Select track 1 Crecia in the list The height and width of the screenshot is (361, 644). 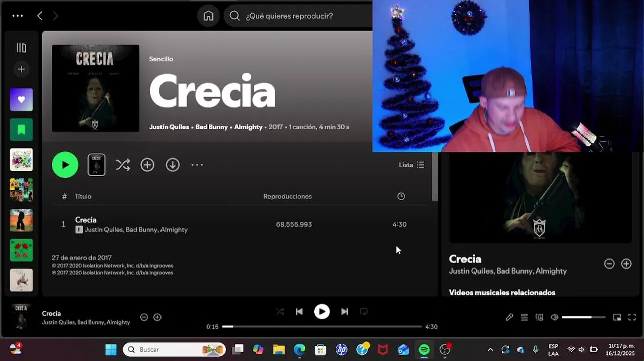[x=240, y=224]
